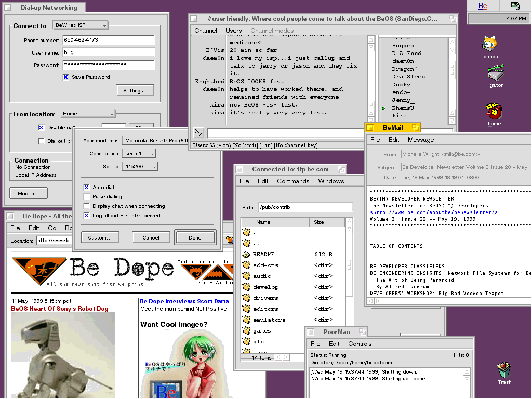Click the folder icon of the single-dot row
Image resolution: width=532 pixels, height=399 pixels.
point(247,232)
